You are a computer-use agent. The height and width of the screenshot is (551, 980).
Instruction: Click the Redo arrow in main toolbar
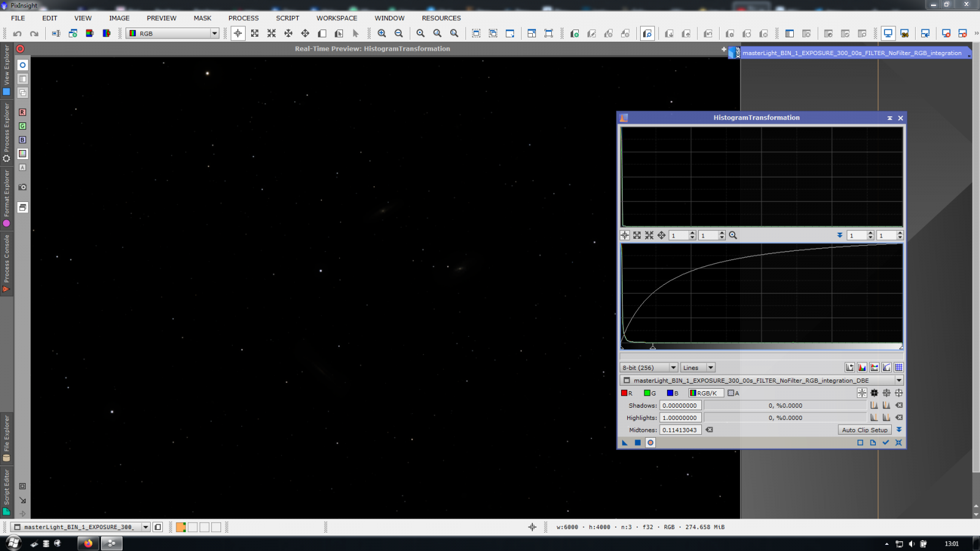pyautogui.click(x=34, y=34)
